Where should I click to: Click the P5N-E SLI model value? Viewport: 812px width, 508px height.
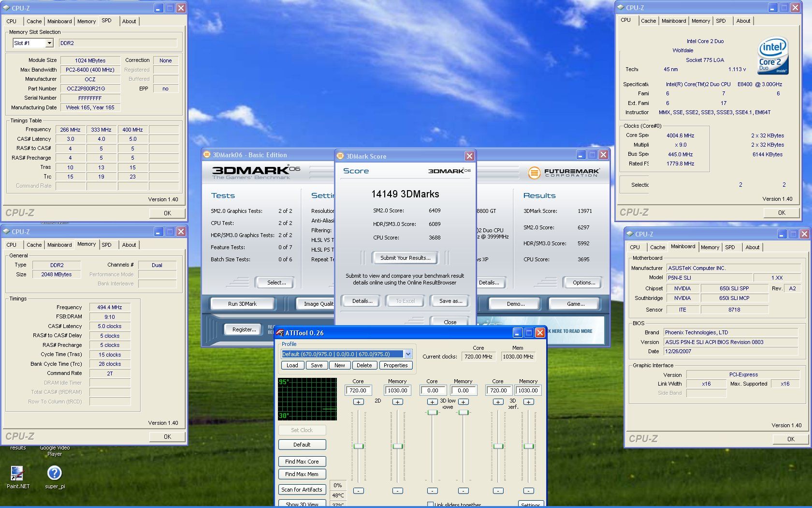709,278
